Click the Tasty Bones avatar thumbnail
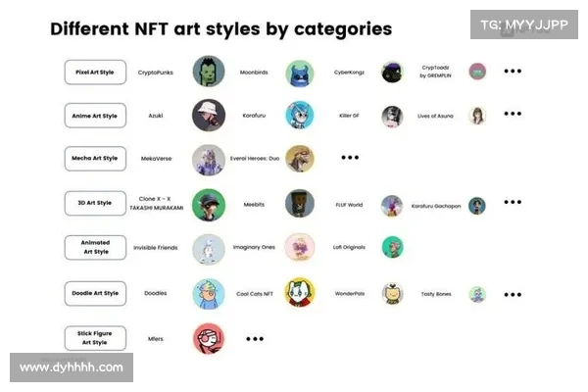This screenshot has height=392, width=588. [x=477, y=293]
